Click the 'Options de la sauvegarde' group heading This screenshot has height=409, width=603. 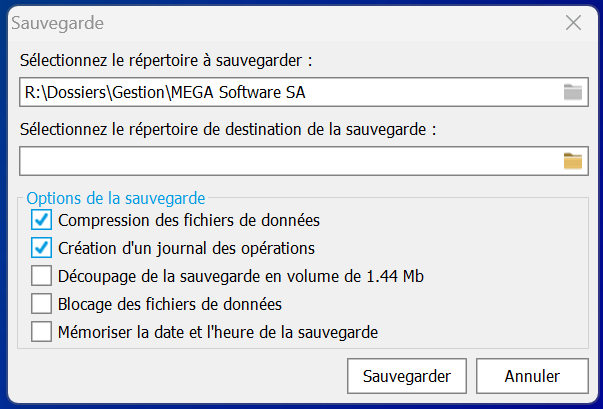point(116,197)
